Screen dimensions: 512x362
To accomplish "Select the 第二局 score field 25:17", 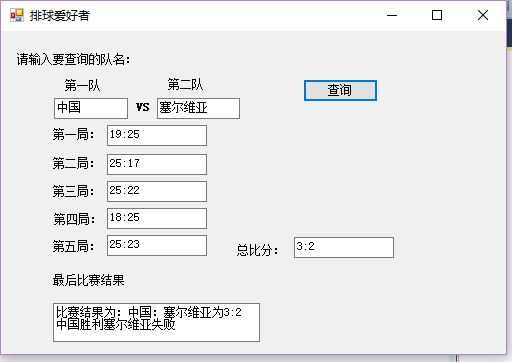I will 157,164.
